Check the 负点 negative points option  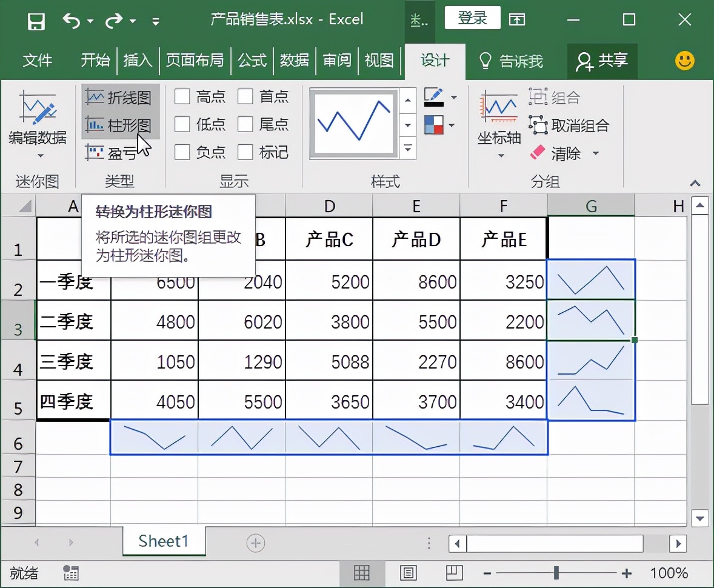(x=182, y=152)
